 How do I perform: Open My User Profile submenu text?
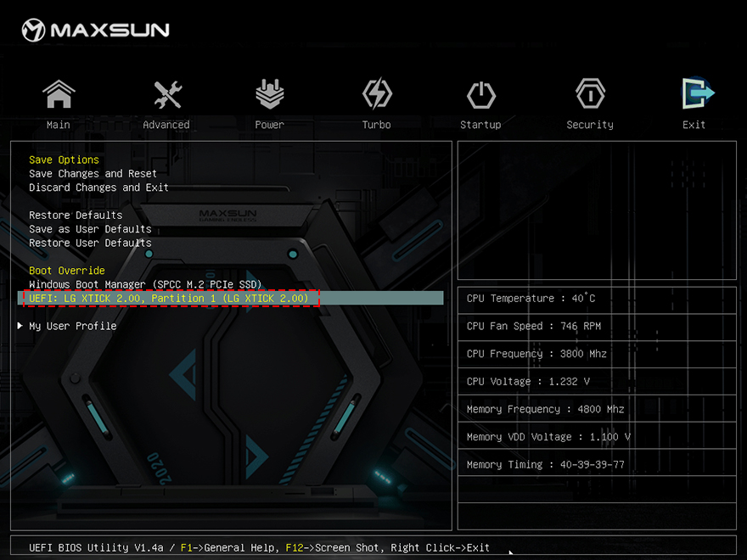[x=72, y=326]
